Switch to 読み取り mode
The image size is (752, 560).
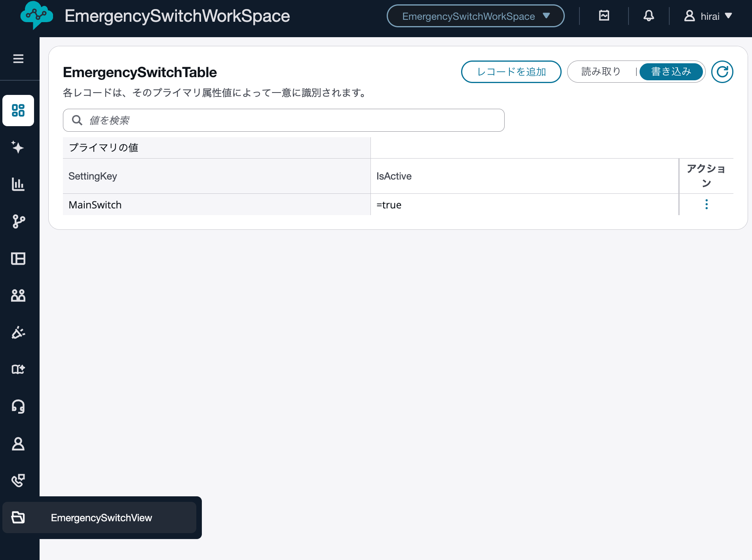600,72
